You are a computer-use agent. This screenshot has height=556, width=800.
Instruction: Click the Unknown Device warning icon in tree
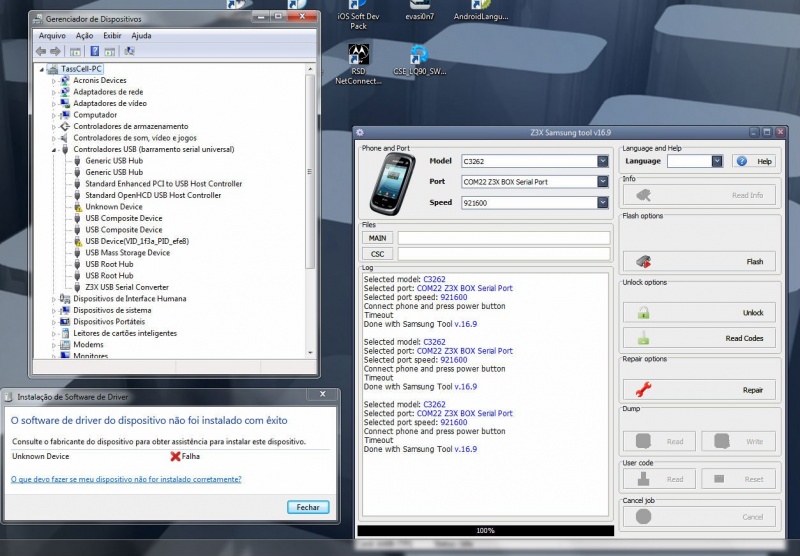78,207
